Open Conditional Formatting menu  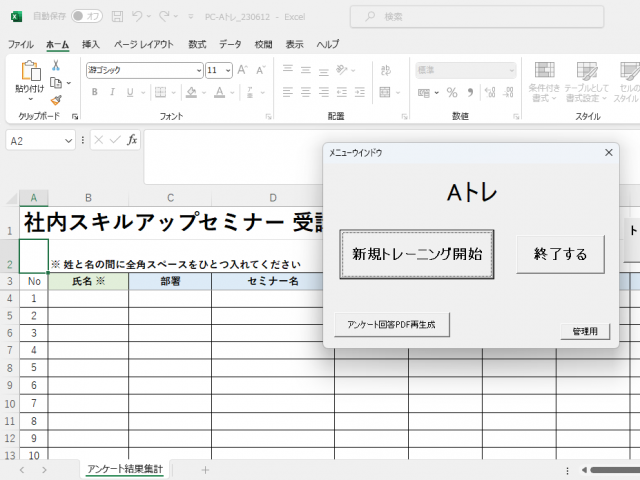tap(544, 82)
